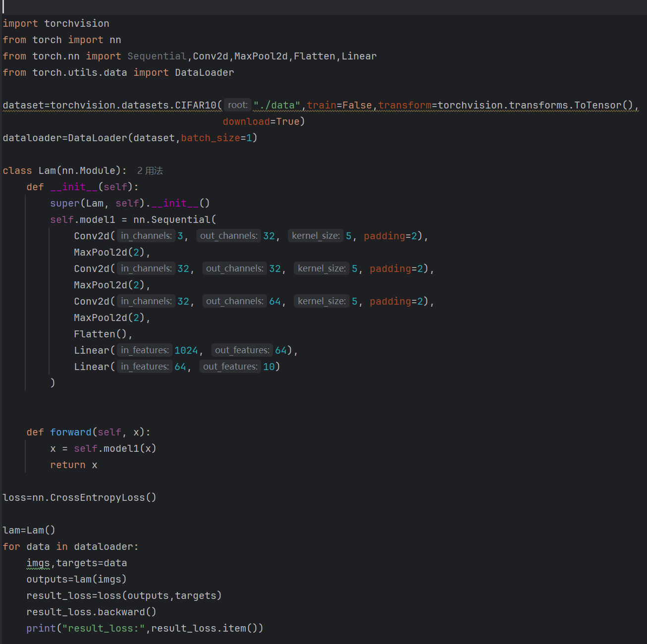Screen dimensions: 647x644
Task: Click 'download' parameter in dataset call
Action: pos(246,121)
